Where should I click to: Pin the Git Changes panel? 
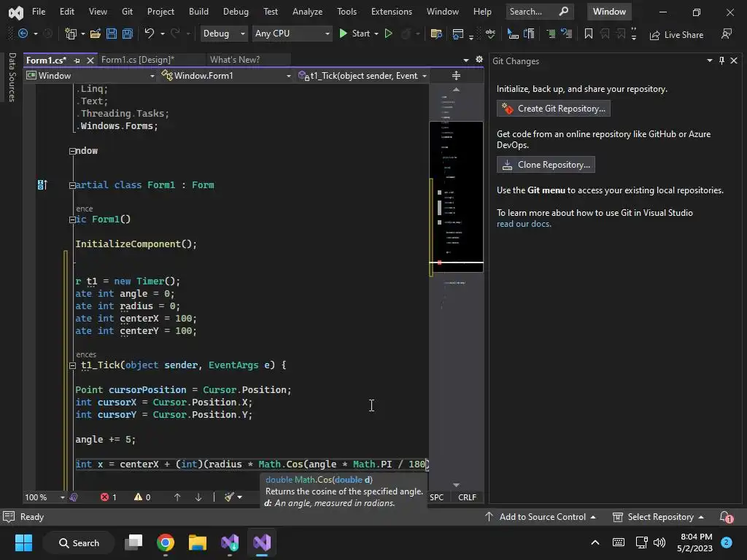click(x=721, y=61)
